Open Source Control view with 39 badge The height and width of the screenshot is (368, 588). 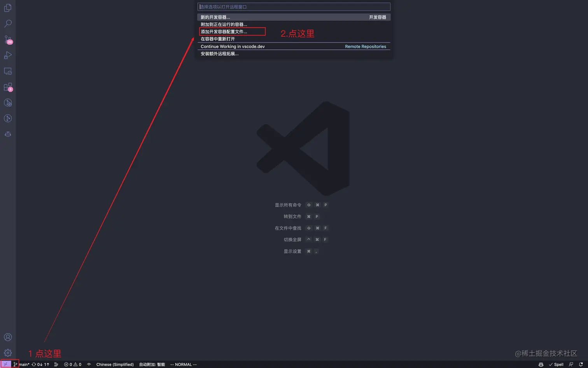(x=8, y=40)
